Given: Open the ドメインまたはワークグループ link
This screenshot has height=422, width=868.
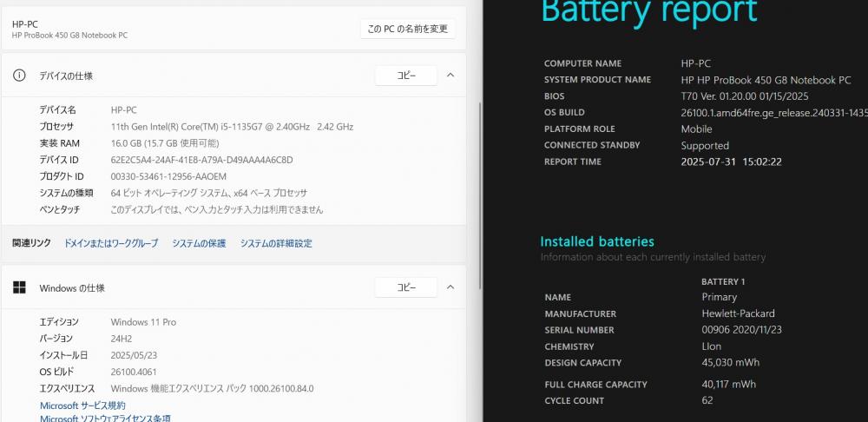Looking at the screenshot, I should pos(111,243).
